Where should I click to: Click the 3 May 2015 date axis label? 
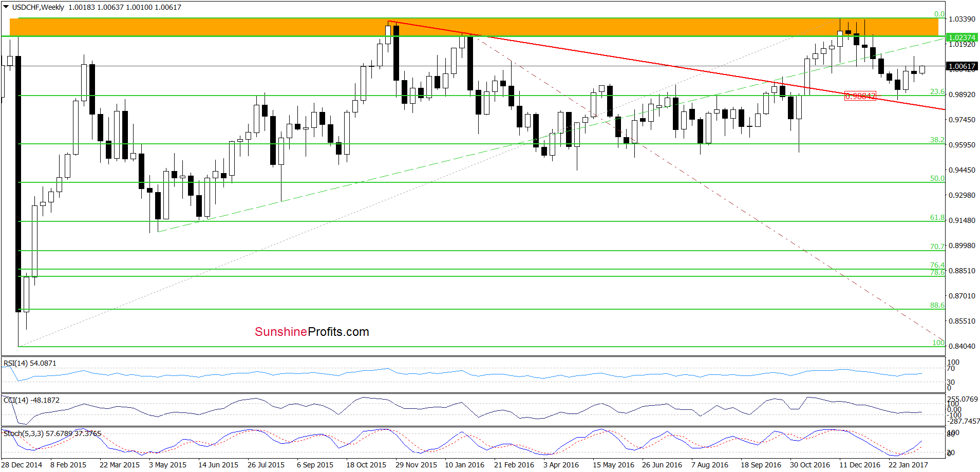coord(167,465)
